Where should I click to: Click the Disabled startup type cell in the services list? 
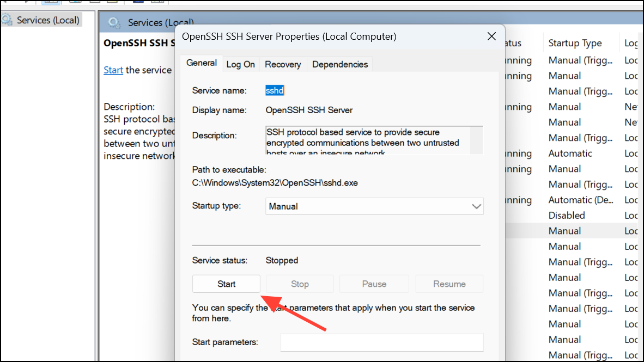pos(567,216)
